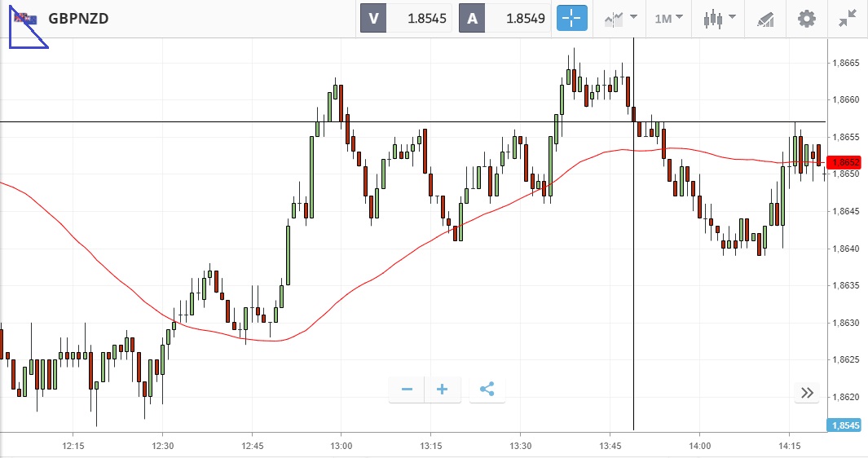Zoom in with the plus button
This screenshot has height=458, width=868.
point(443,390)
